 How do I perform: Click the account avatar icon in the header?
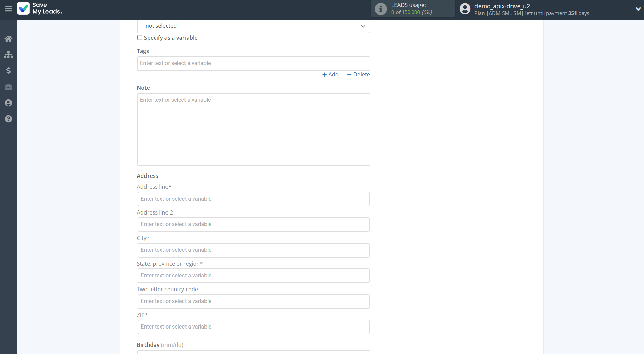coord(465,9)
